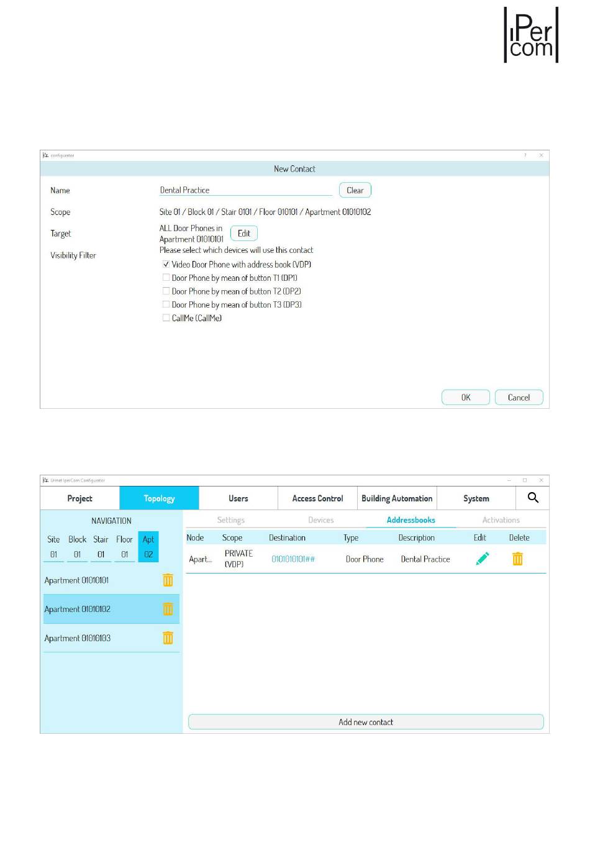Image resolution: width=590 pixels, height=868 pixels.
Task: Open search with the magnifier icon
Action: click(533, 498)
